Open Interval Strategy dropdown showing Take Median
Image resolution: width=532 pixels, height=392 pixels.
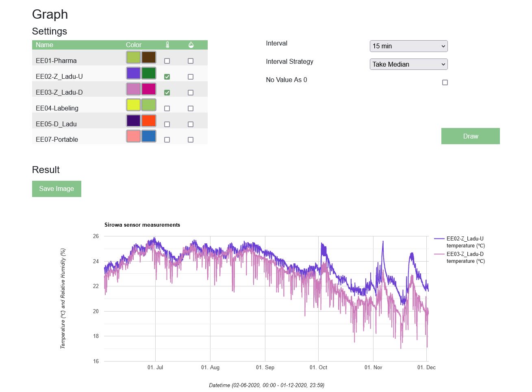(x=408, y=64)
